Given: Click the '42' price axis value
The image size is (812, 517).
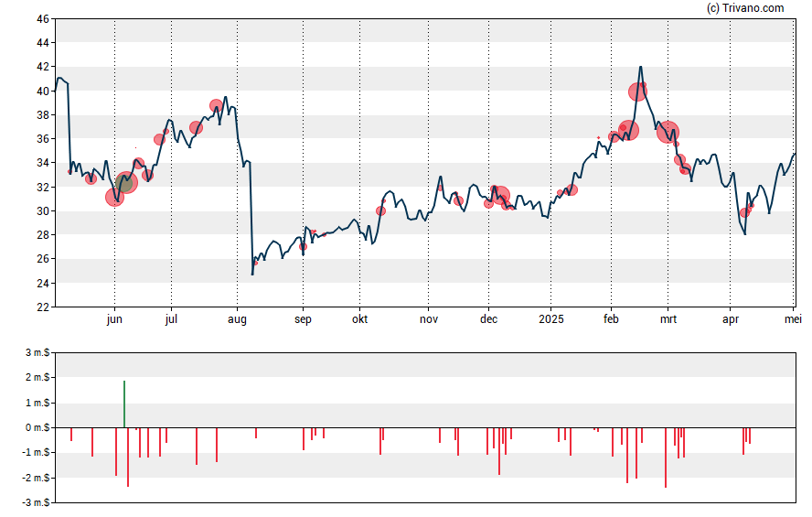Looking at the screenshot, I should (43, 67).
